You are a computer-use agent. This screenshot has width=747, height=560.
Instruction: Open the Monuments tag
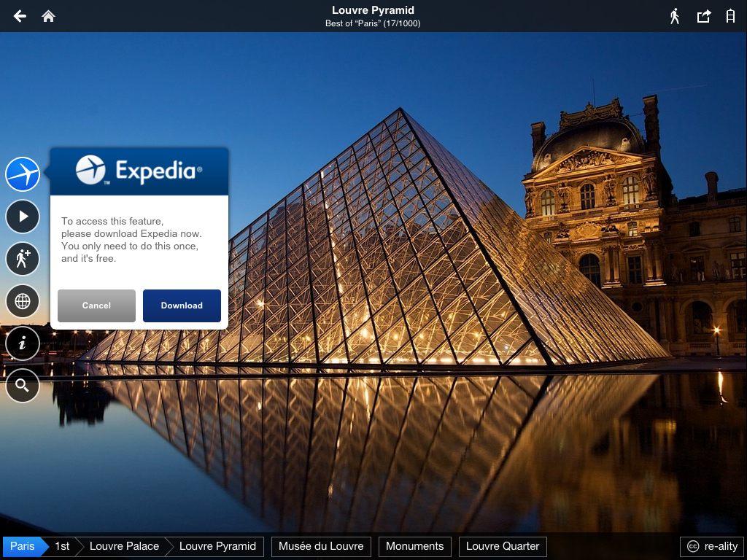(415, 546)
